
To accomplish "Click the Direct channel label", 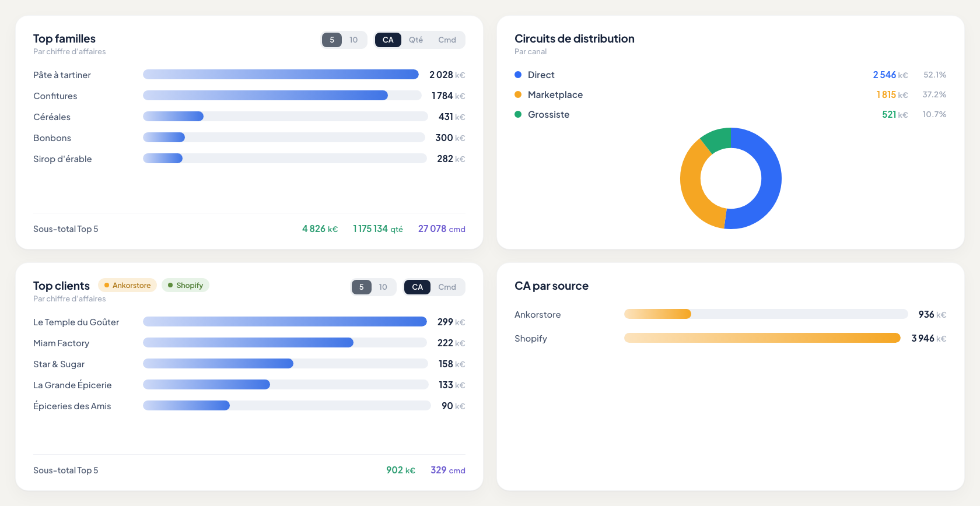I will pos(541,75).
